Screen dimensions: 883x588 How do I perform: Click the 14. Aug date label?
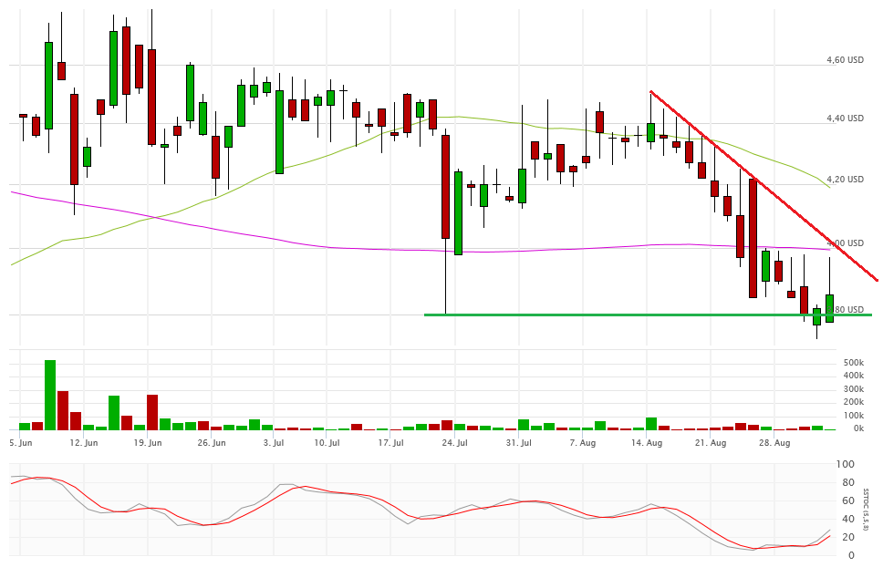click(x=648, y=443)
